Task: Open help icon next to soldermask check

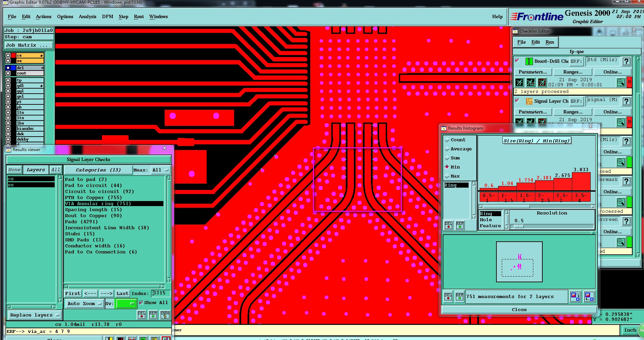Action: (x=626, y=181)
